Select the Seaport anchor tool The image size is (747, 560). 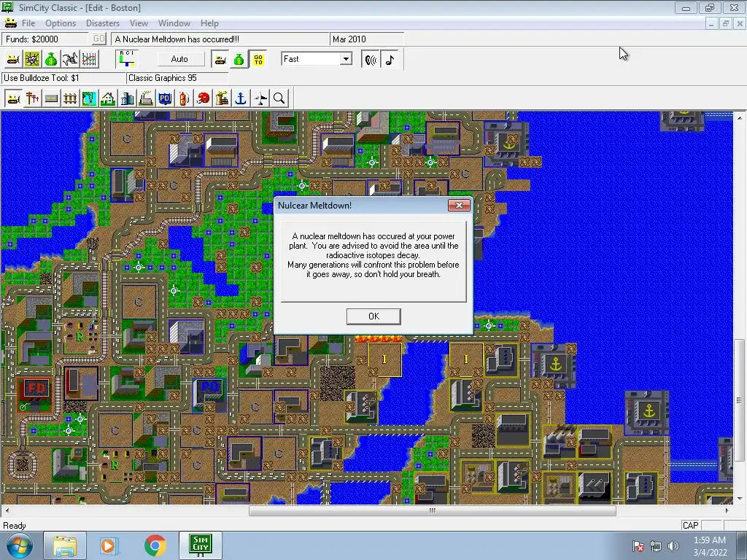(x=241, y=98)
